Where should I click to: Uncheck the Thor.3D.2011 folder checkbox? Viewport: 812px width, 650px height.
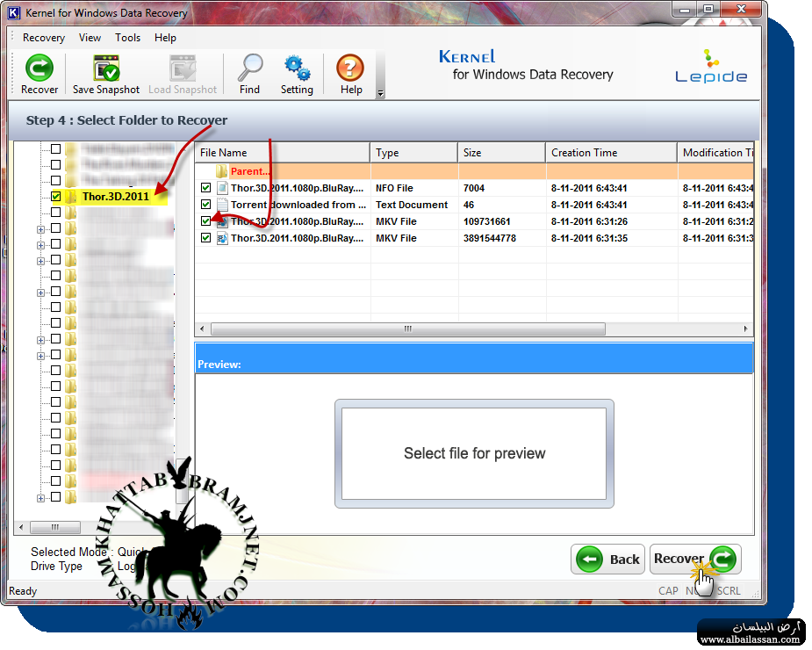point(56,197)
